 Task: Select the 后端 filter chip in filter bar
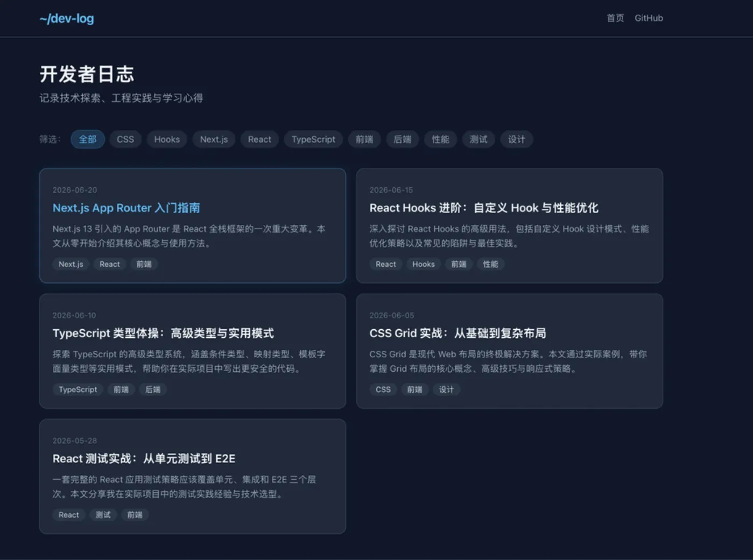click(x=403, y=139)
